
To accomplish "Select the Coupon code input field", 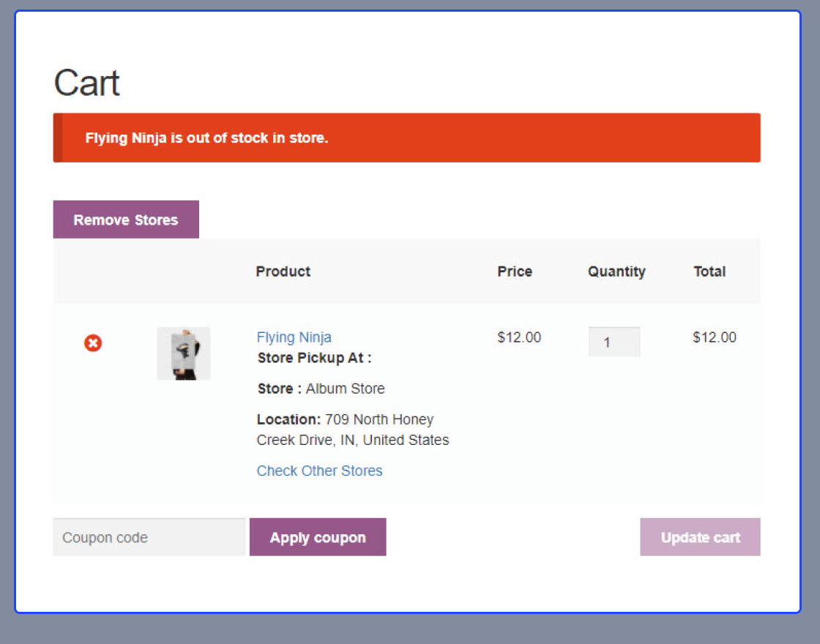I will point(149,536).
